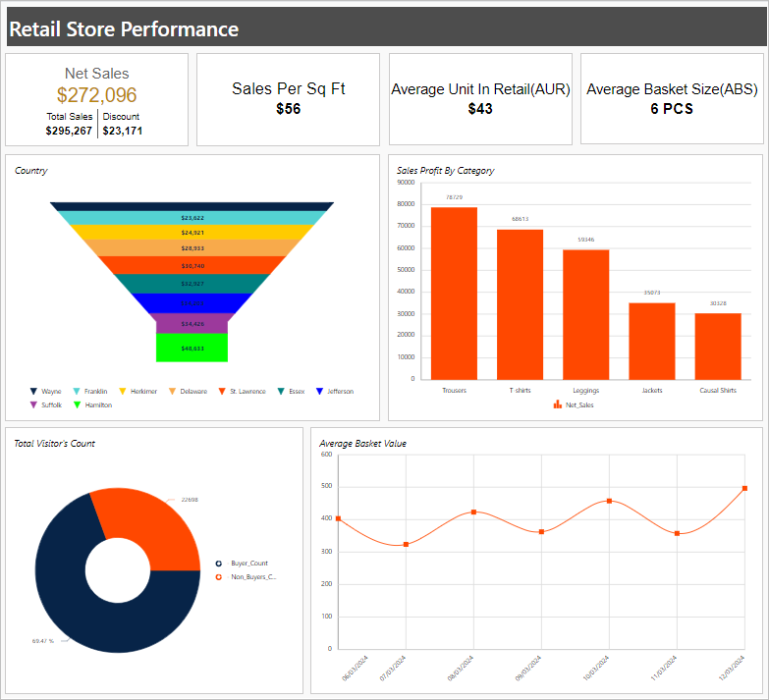769x700 pixels.
Task: Click the Franklin legend triangle icon
Action: click(77, 391)
